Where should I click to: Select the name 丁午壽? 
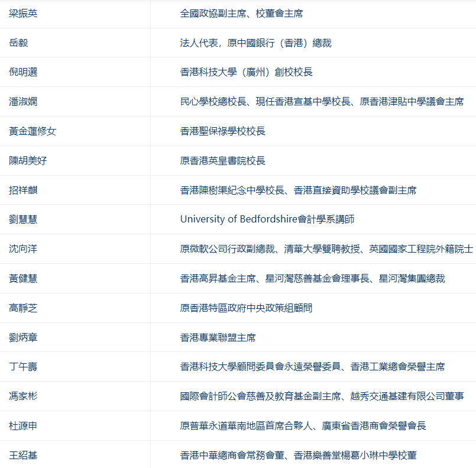coord(23,367)
